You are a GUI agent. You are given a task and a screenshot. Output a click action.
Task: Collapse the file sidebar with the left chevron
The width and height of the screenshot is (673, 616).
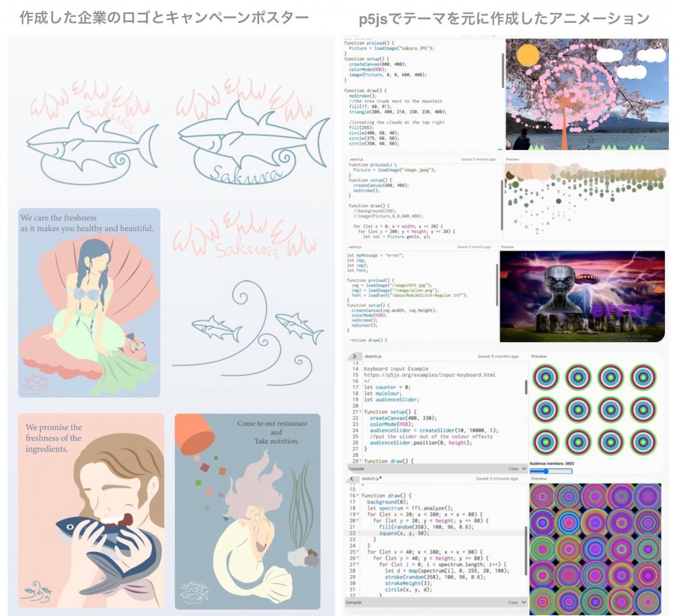[x=353, y=479]
